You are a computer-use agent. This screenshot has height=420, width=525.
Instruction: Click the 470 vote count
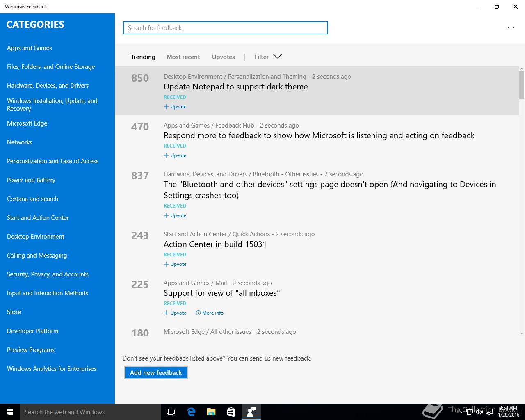click(x=140, y=127)
